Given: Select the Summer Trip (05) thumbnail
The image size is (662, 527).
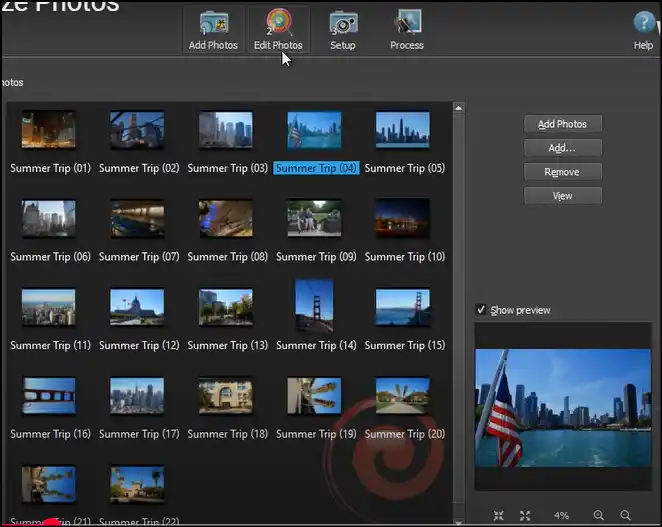Looking at the screenshot, I should [403, 129].
